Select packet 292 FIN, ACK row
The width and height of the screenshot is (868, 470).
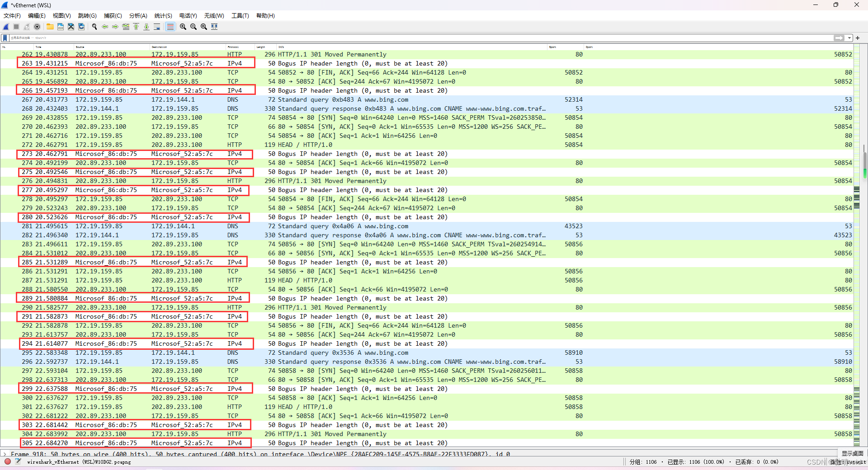426,325
